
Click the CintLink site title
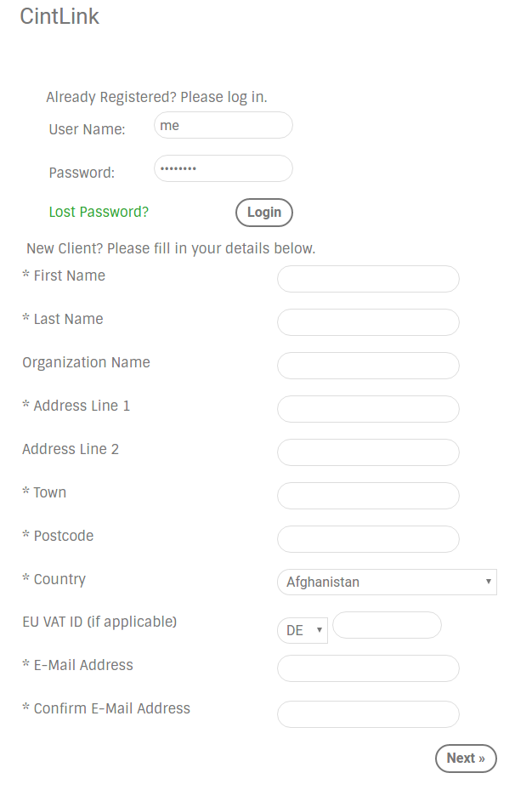coord(59,16)
